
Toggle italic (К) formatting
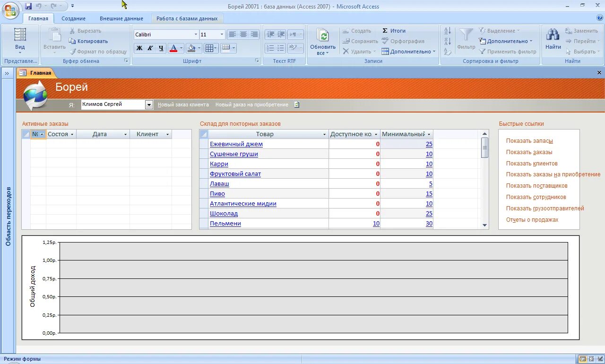[x=150, y=48]
